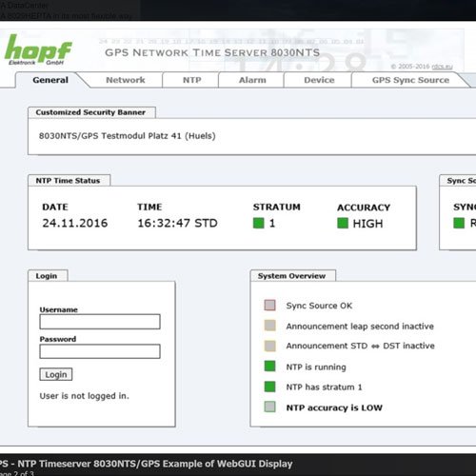Click the STD DST inactive indicator

coord(269,346)
